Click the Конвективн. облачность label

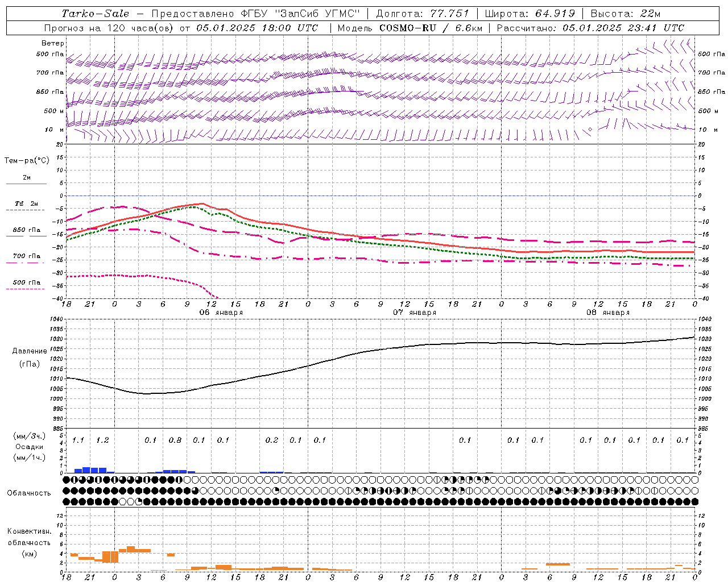point(29,537)
